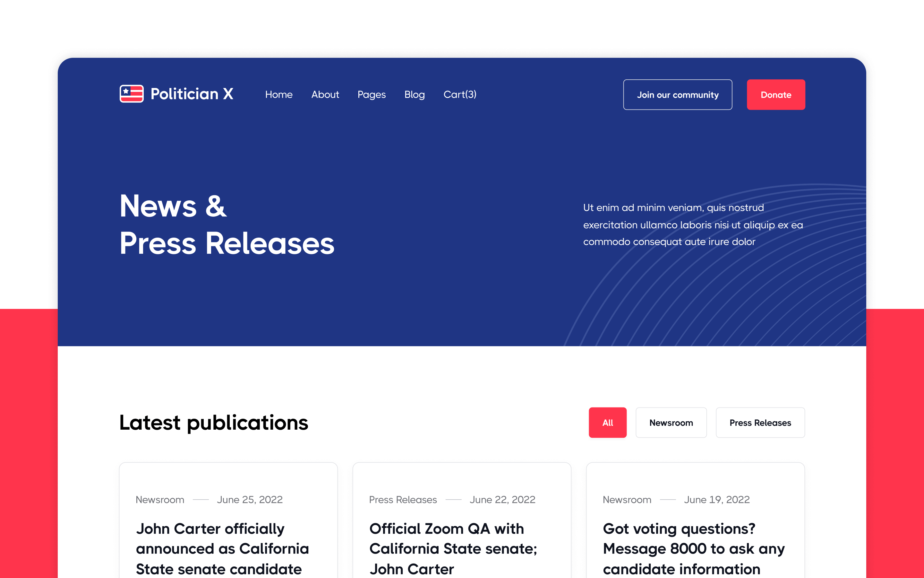924x578 pixels.
Task: Click the News & Press Releases heading
Action: 227,224
